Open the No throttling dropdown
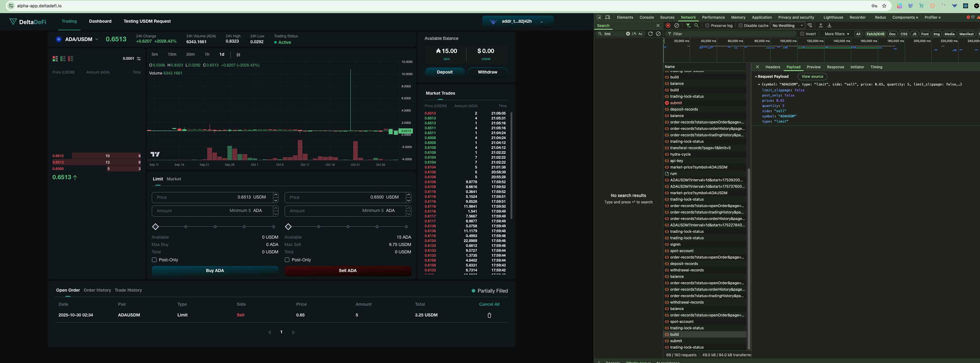980x363 pixels. coord(787,25)
